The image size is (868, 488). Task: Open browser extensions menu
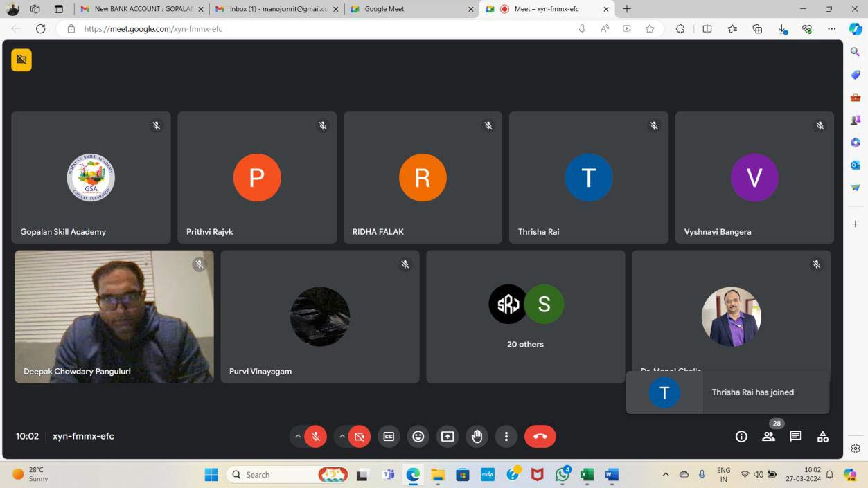[680, 28]
